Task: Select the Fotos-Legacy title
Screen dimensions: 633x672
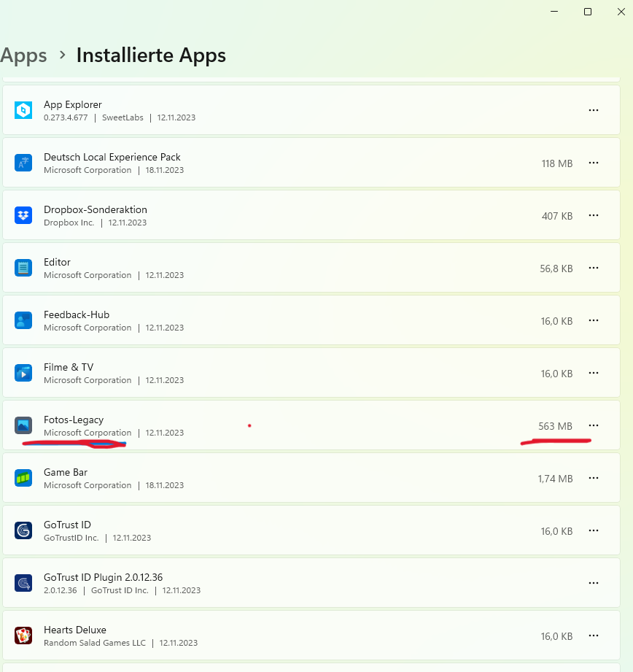Action: pos(74,420)
